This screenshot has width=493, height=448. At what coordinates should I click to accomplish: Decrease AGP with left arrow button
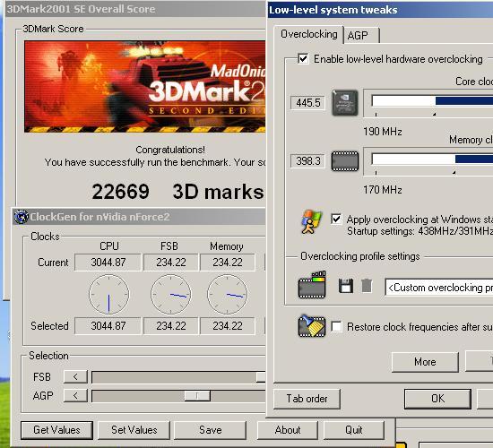tap(75, 395)
